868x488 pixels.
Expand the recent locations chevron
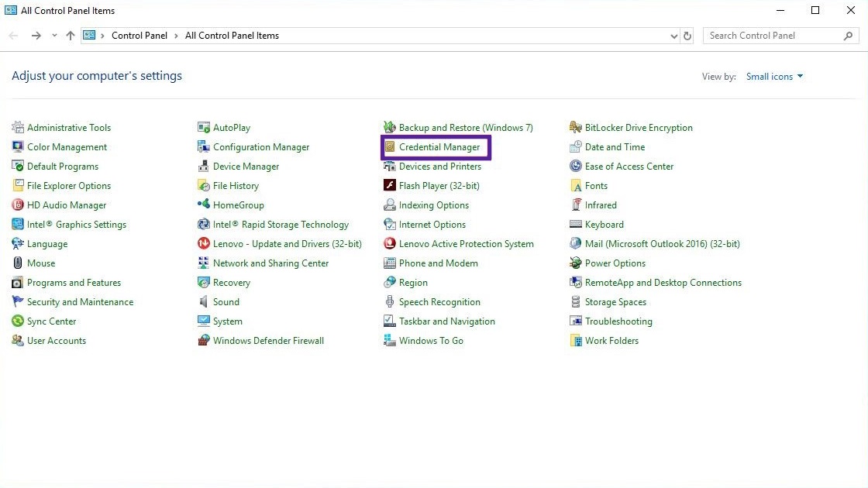(54, 36)
